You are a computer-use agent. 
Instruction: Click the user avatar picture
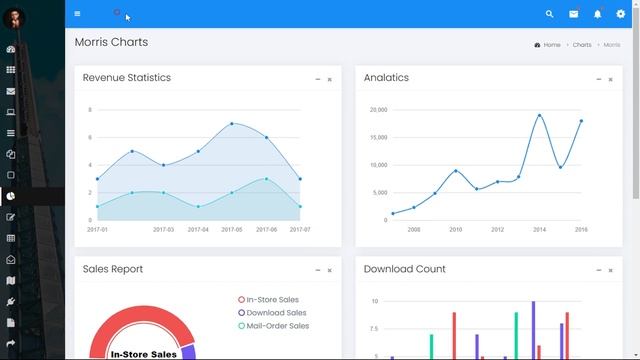click(x=15, y=18)
